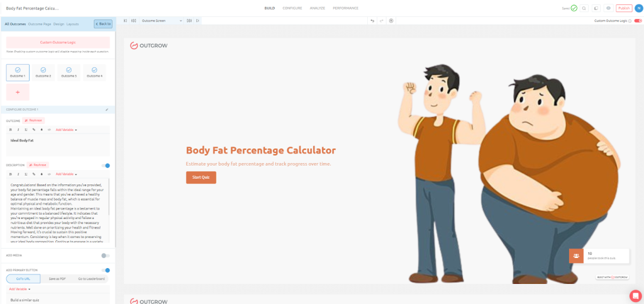Click the Publish button
The height and width of the screenshot is (304, 644).
(624, 8)
